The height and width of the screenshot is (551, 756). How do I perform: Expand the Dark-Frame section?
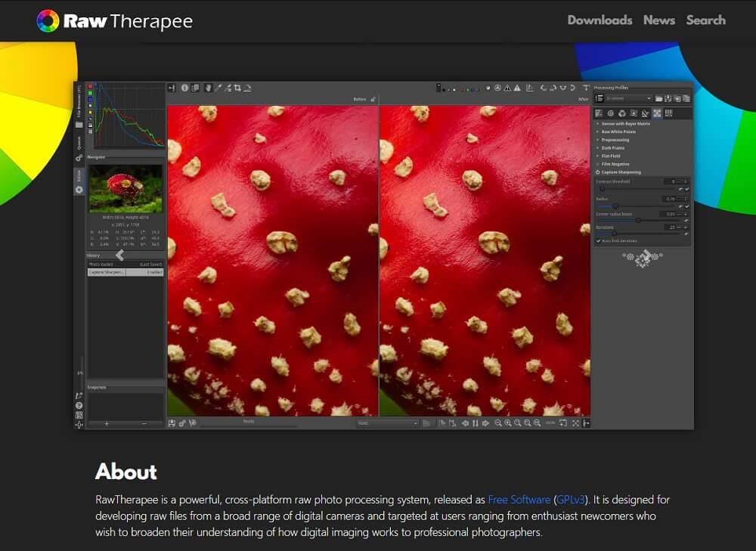[x=615, y=147]
